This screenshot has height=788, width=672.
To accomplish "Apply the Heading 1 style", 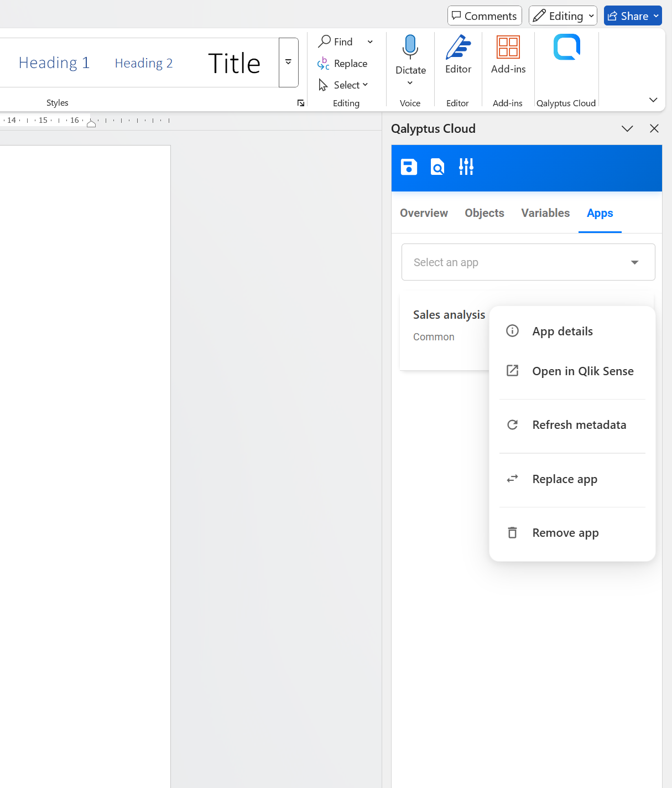I will [x=54, y=63].
